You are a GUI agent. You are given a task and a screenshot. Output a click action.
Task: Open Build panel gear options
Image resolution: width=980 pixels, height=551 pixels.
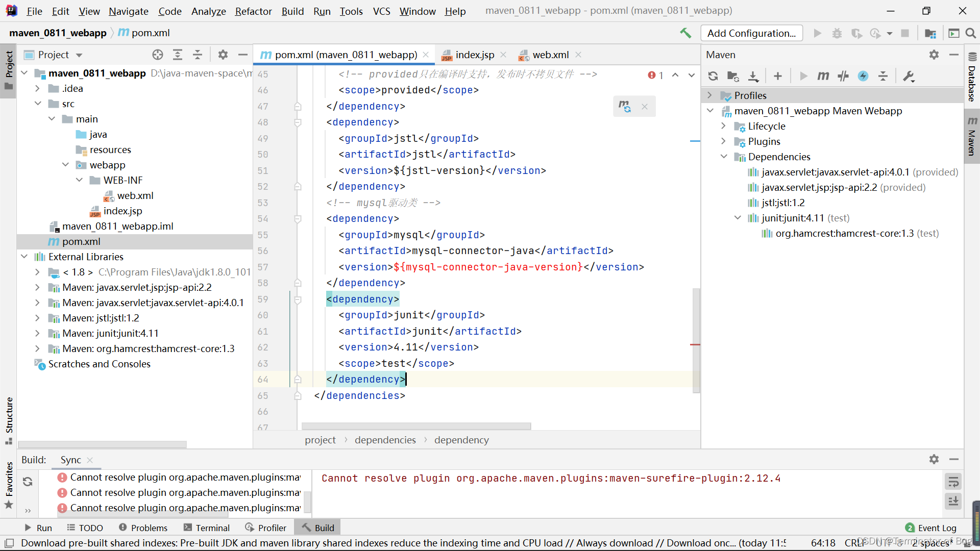pyautogui.click(x=934, y=459)
